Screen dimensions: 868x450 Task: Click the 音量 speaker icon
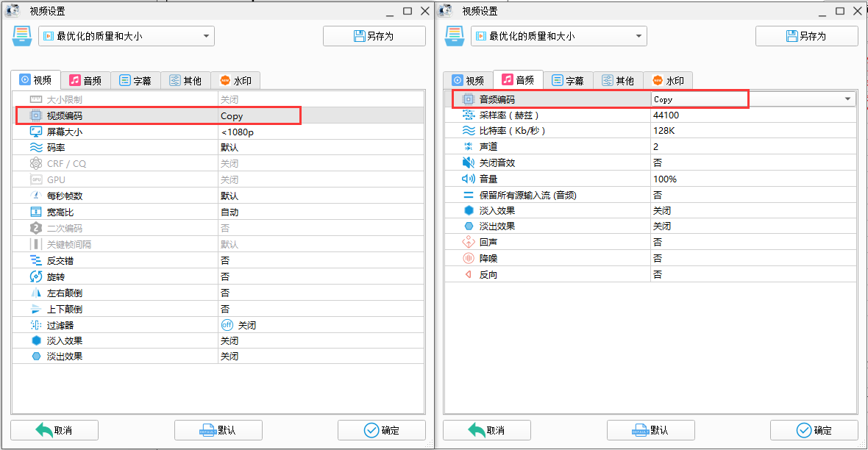pyautogui.click(x=469, y=179)
